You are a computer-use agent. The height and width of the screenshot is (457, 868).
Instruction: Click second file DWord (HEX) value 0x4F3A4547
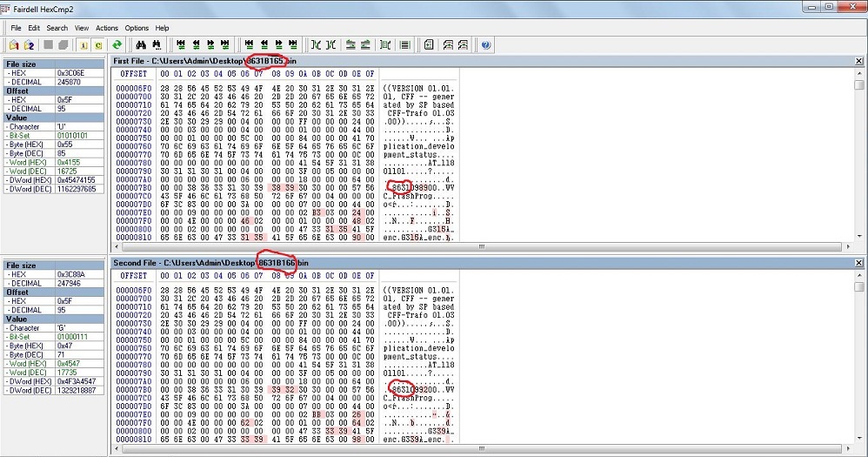click(80, 381)
